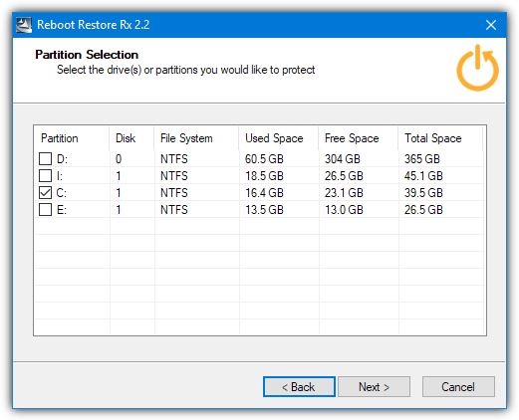Sort by the Disk column header
The height and width of the screenshot is (420, 519).
[131, 138]
